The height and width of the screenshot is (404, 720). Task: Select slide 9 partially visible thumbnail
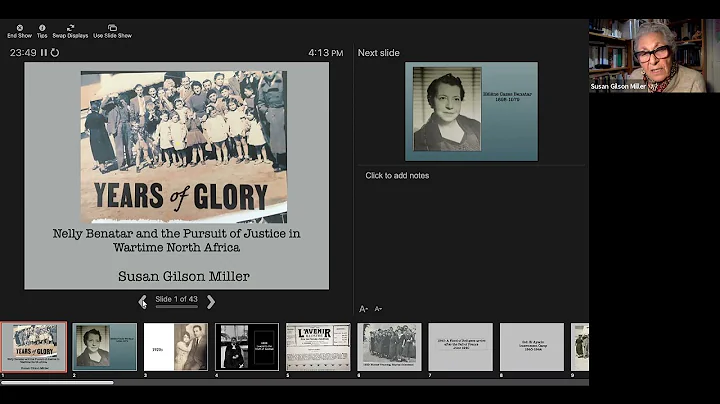pos(580,347)
